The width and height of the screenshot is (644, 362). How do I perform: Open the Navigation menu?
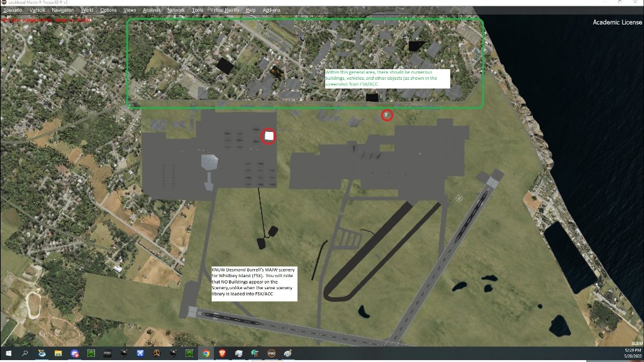(x=63, y=10)
